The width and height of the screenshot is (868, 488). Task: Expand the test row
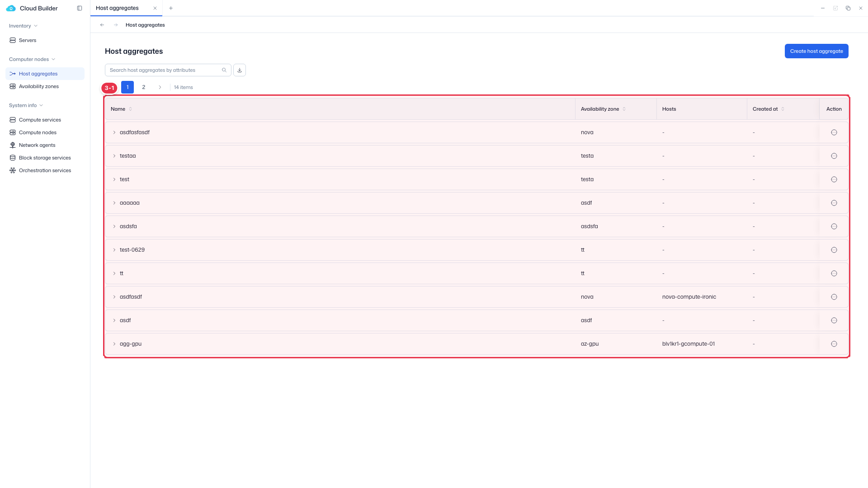(114, 179)
